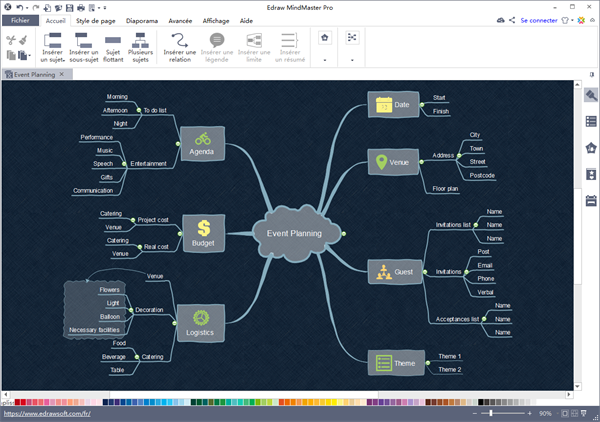Open the Style de page tab
This screenshot has height=422, width=600.
(96, 19)
